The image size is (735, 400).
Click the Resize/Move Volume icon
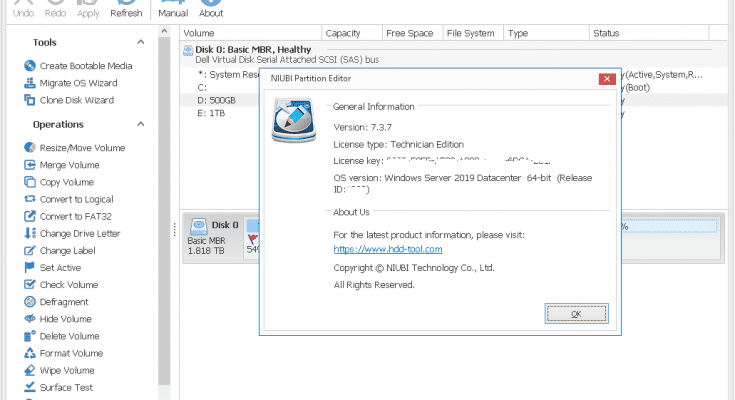tap(30, 148)
